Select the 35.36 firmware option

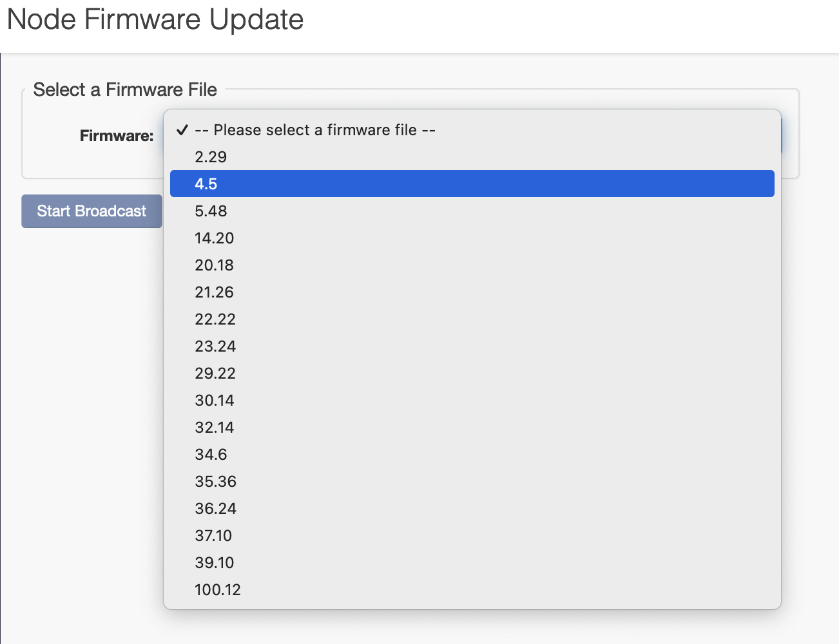[215, 482]
